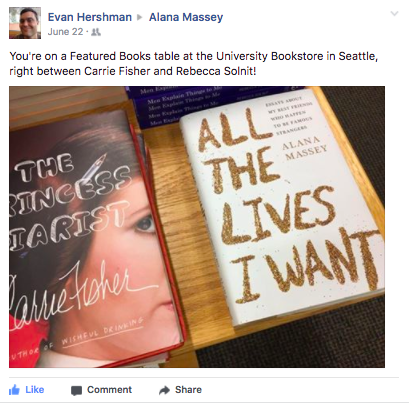Screen dimensions: 409x403
Task: Click the Share button label
Action: 188,390
